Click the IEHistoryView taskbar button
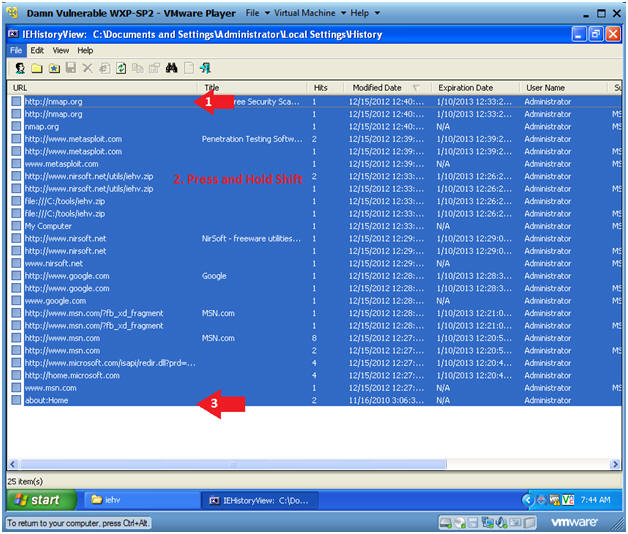Viewport: 628px width, 534px height. (x=260, y=500)
